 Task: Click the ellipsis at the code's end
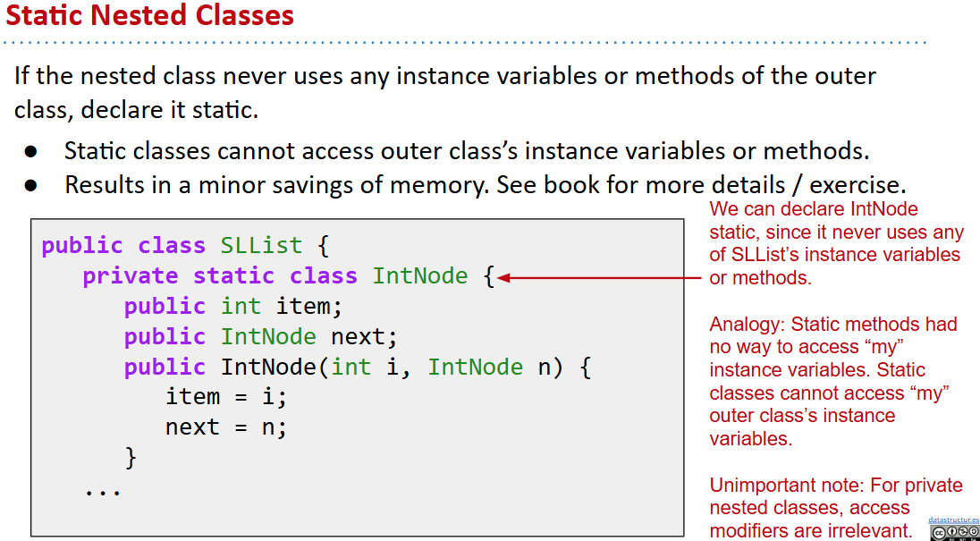[102, 490]
